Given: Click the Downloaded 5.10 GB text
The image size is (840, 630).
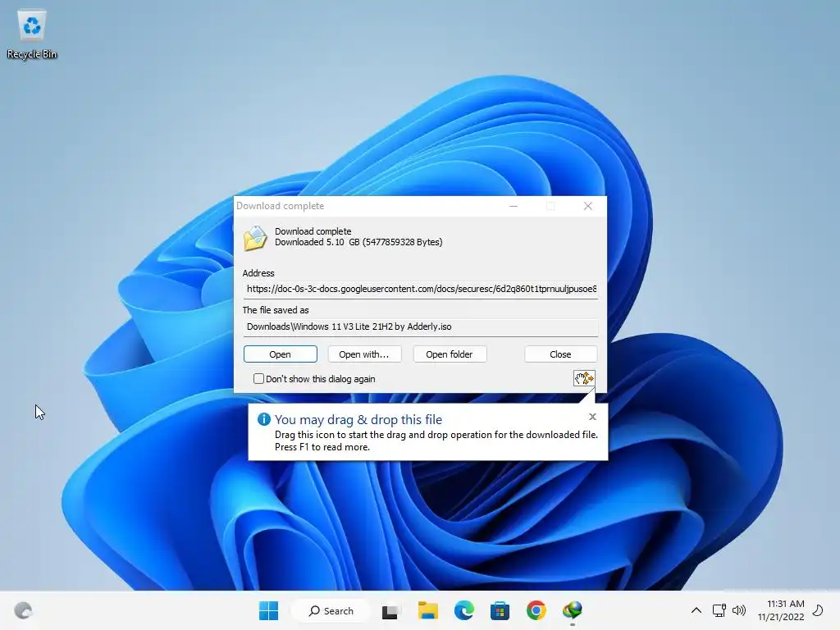Looking at the screenshot, I should click(358, 242).
